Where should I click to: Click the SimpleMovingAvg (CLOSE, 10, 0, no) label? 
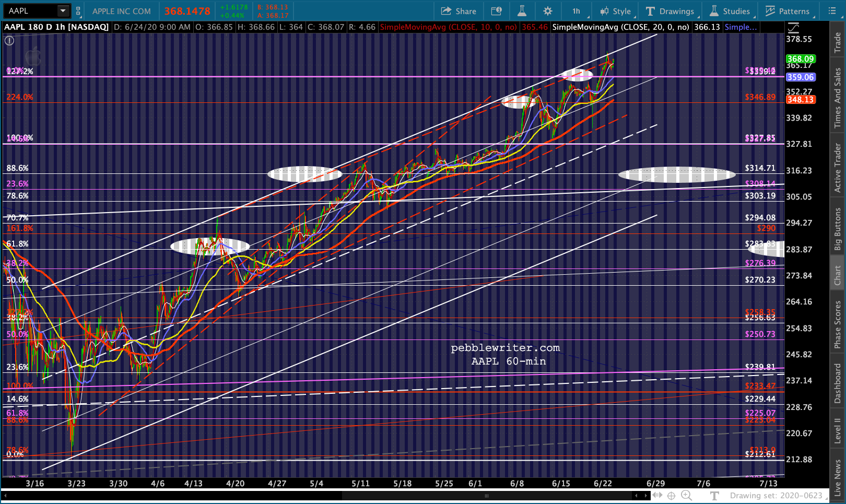[449, 27]
